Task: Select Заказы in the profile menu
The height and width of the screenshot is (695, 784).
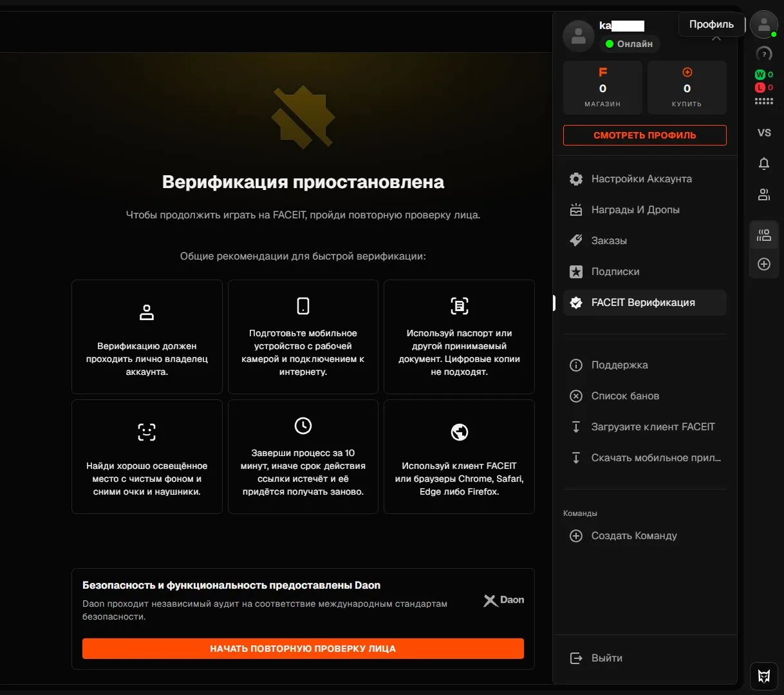Action: [x=645, y=241]
